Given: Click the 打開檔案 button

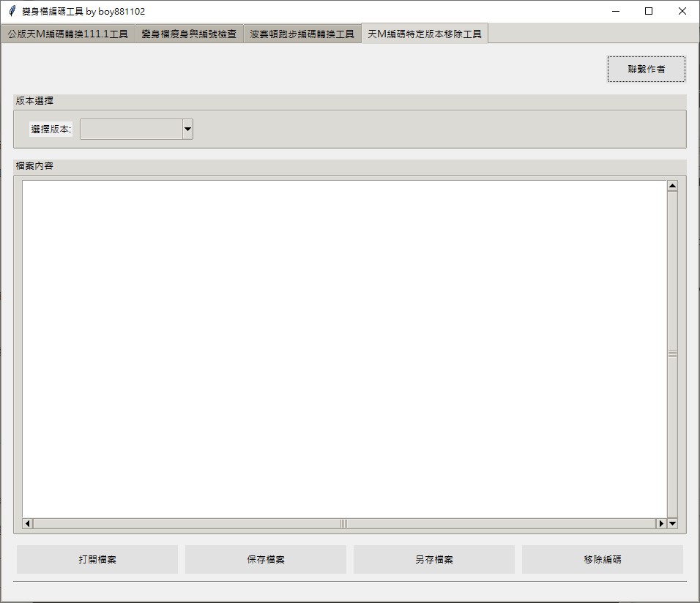Looking at the screenshot, I should 97,559.
